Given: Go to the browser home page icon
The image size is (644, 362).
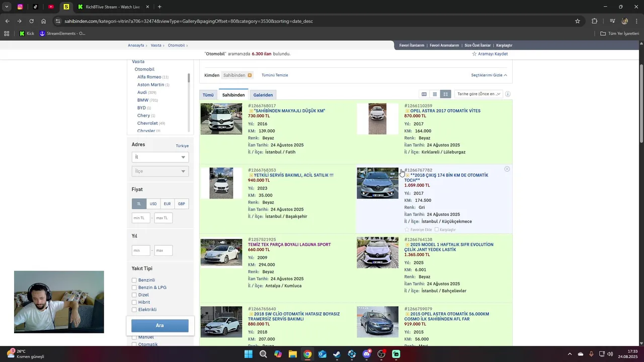Looking at the screenshot, I should pyautogui.click(x=44, y=21).
